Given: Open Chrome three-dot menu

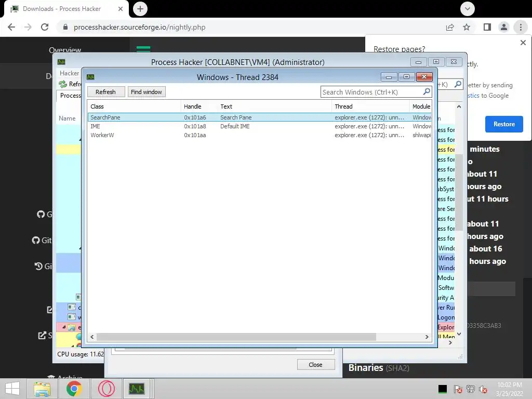Looking at the screenshot, I should (521, 27).
